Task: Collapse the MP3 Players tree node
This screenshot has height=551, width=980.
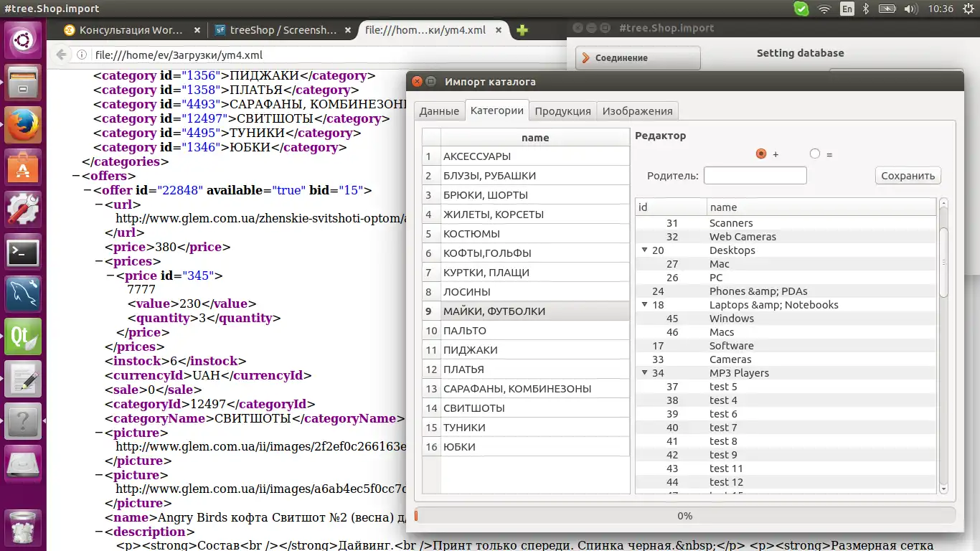Action: pos(644,373)
